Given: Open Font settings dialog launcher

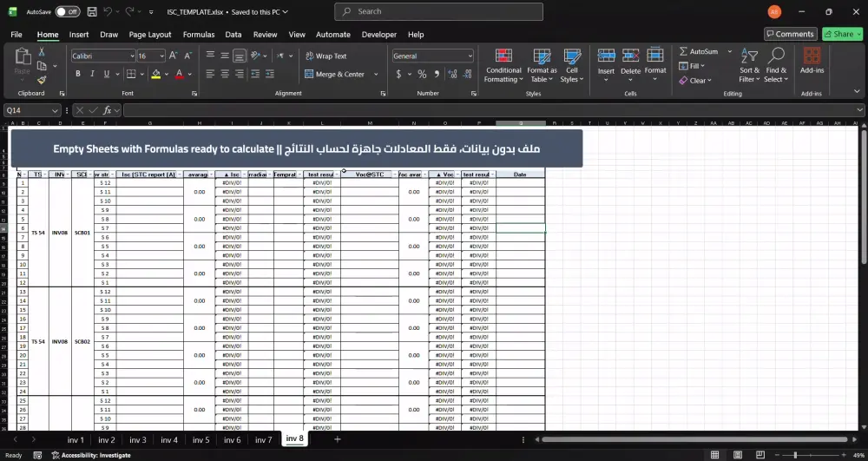Looking at the screenshot, I should coord(194,94).
